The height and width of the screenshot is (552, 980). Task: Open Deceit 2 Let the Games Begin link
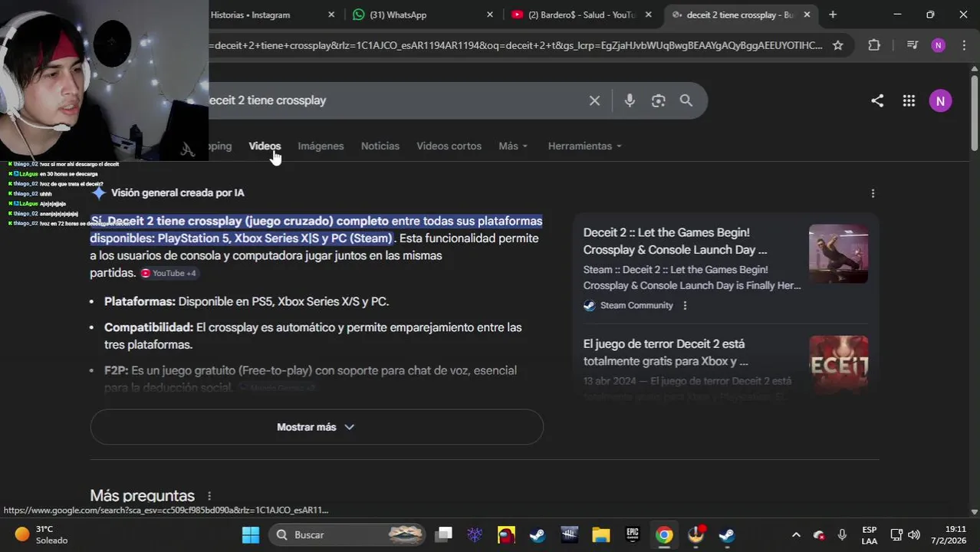pos(675,241)
